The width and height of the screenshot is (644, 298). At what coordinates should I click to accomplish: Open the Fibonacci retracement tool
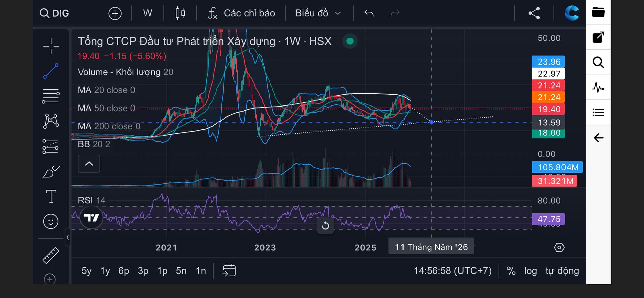[51, 96]
